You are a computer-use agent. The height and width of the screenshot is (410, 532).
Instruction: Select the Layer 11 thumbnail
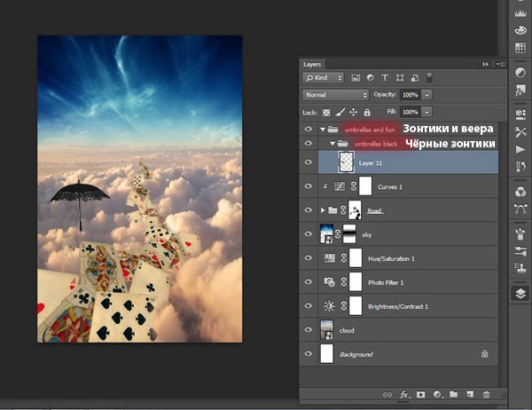(x=347, y=162)
